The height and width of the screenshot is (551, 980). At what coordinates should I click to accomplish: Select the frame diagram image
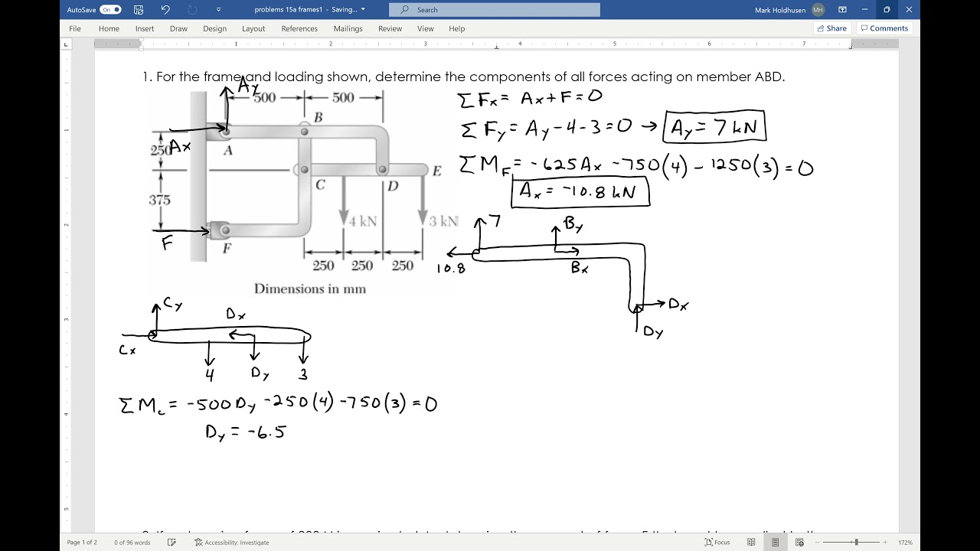click(304, 194)
